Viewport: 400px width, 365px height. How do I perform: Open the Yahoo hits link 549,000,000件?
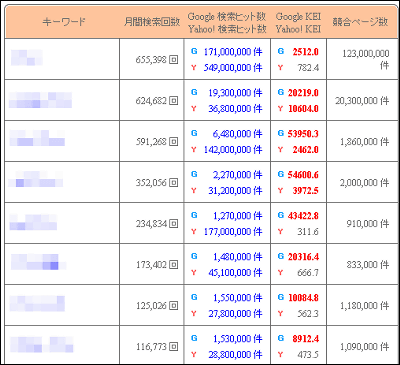pos(233,68)
